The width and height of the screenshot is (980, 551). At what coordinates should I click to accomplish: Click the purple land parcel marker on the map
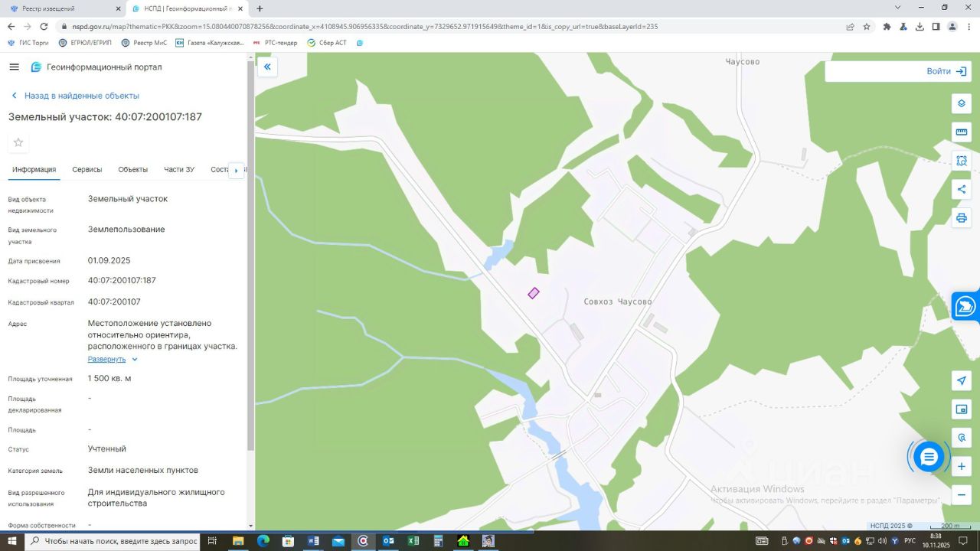[x=534, y=293]
